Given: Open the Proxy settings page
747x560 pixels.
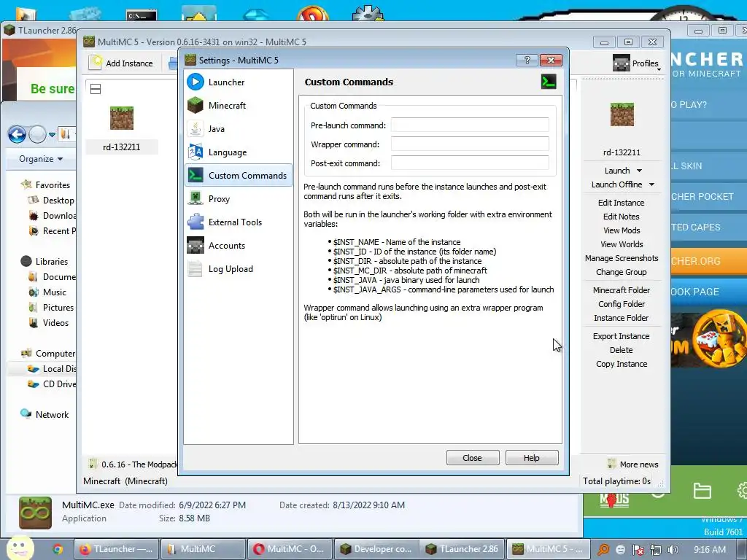Looking at the screenshot, I should 239,198.
